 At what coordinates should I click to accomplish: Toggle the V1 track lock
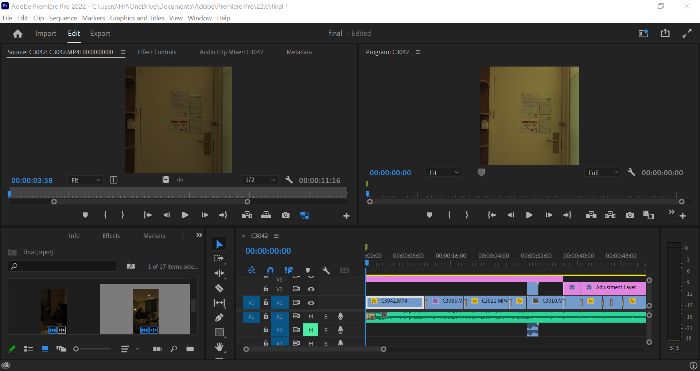pos(266,303)
